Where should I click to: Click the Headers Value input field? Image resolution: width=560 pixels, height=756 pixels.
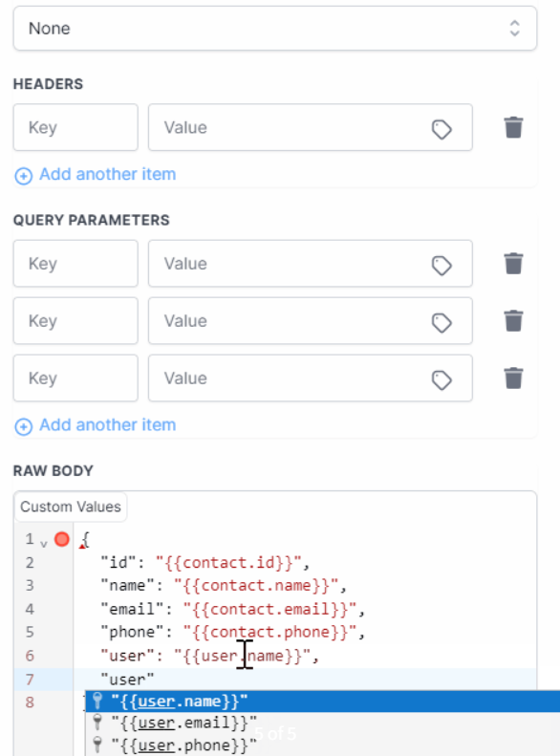(x=310, y=127)
